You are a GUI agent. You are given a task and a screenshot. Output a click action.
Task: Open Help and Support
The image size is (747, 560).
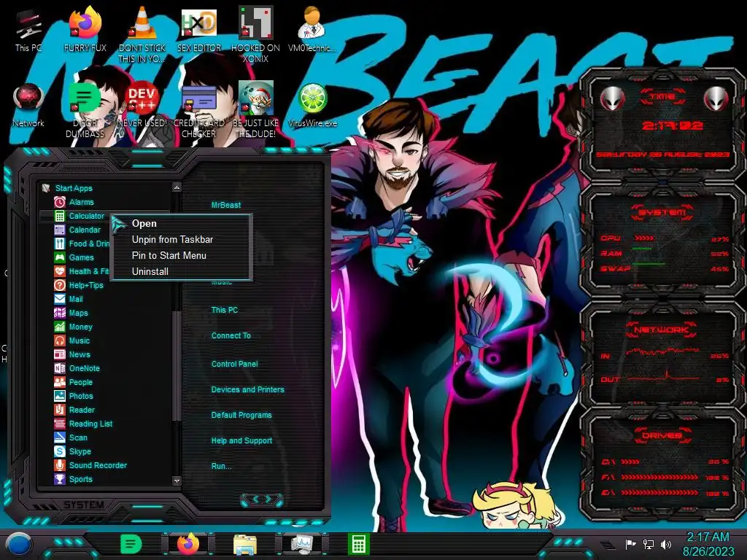[241, 440]
